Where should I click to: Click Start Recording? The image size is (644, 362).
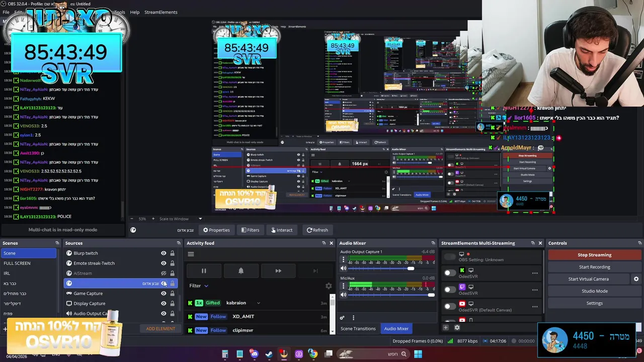coord(594,267)
